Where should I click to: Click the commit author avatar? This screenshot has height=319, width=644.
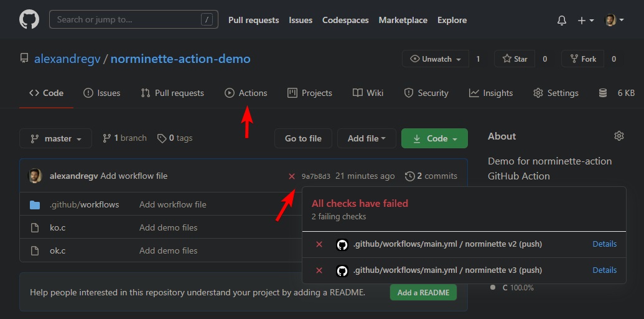(x=35, y=176)
